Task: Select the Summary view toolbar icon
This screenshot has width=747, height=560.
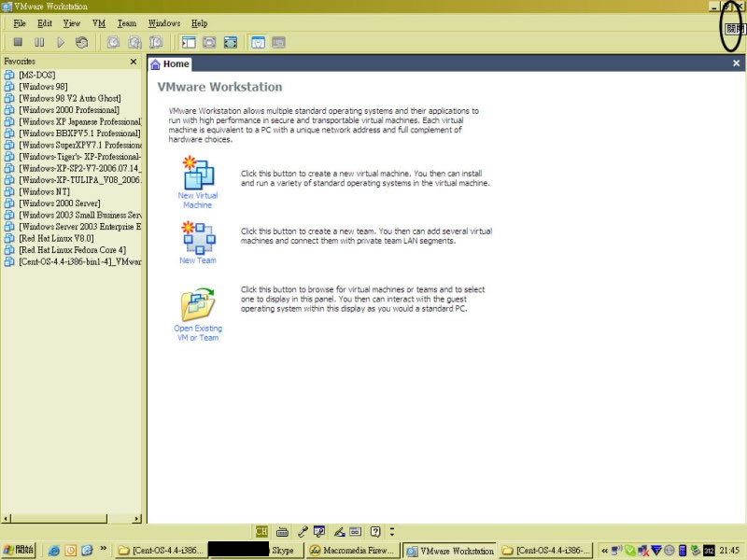Action: tap(258, 42)
